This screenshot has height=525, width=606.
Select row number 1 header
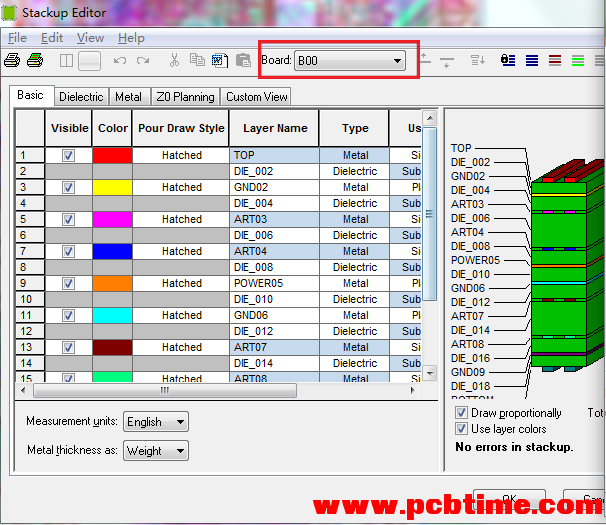30,155
